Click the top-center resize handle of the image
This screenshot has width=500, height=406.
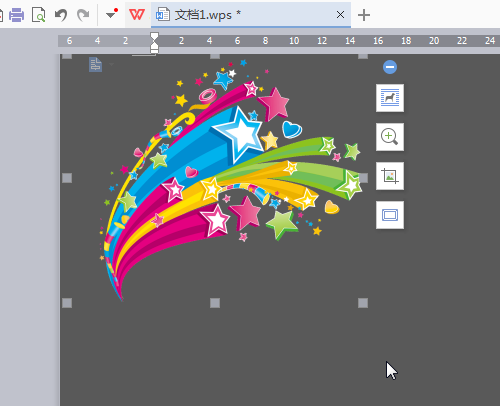(x=215, y=56)
